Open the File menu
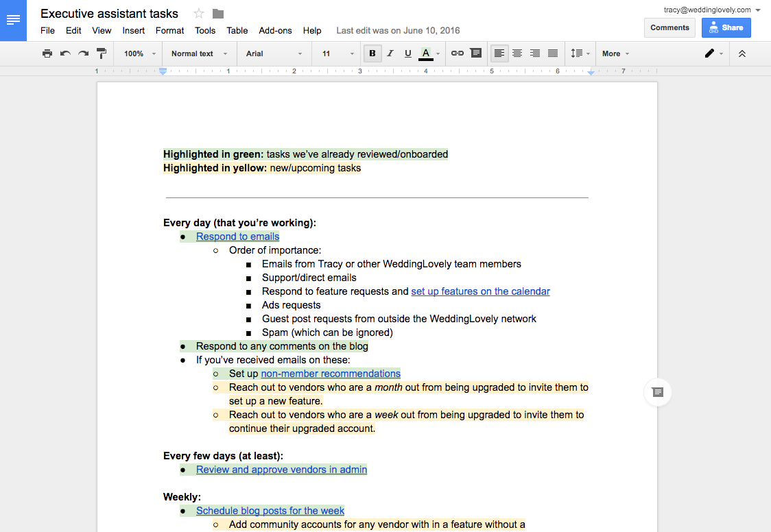Viewport: 771px width, 532px height. [48, 30]
